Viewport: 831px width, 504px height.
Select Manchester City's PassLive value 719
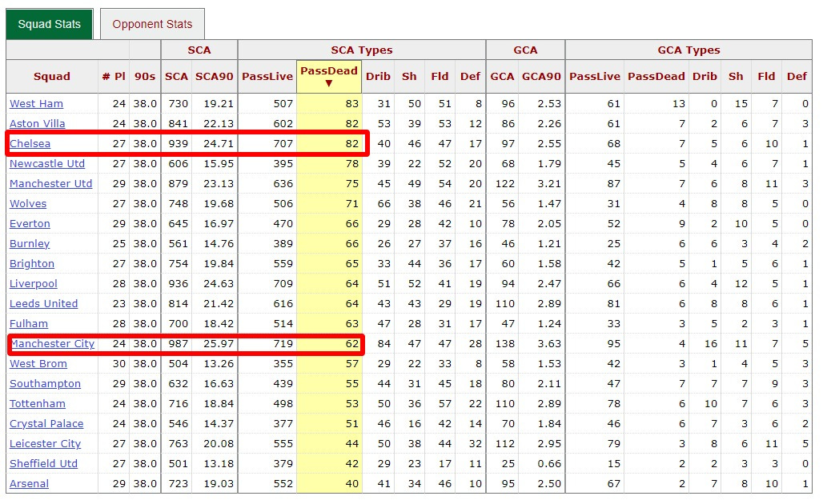click(283, 344)
